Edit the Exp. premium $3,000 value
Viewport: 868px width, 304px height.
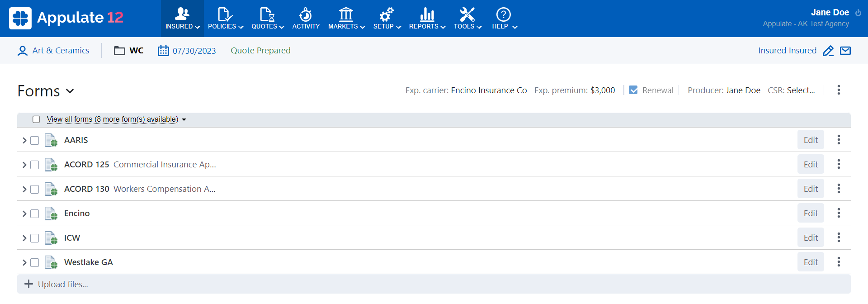click(603, 90)
